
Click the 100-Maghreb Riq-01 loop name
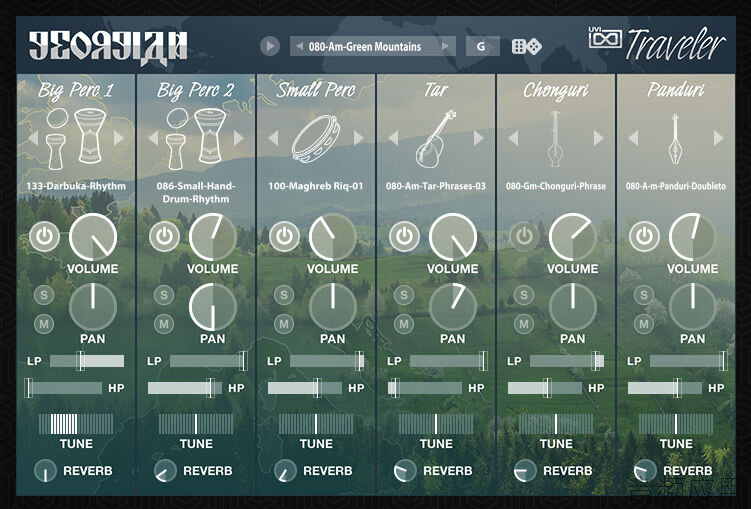pos(316,186)
